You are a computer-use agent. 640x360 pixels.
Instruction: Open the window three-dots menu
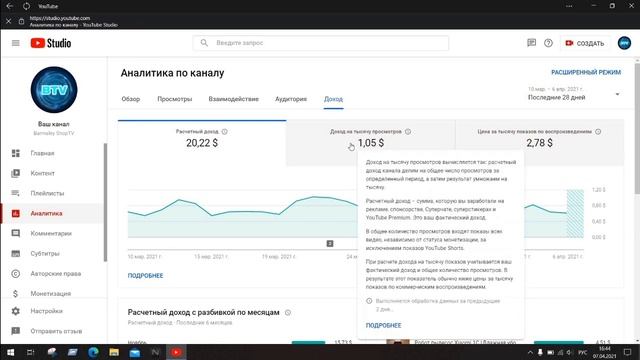coord(569,6)
